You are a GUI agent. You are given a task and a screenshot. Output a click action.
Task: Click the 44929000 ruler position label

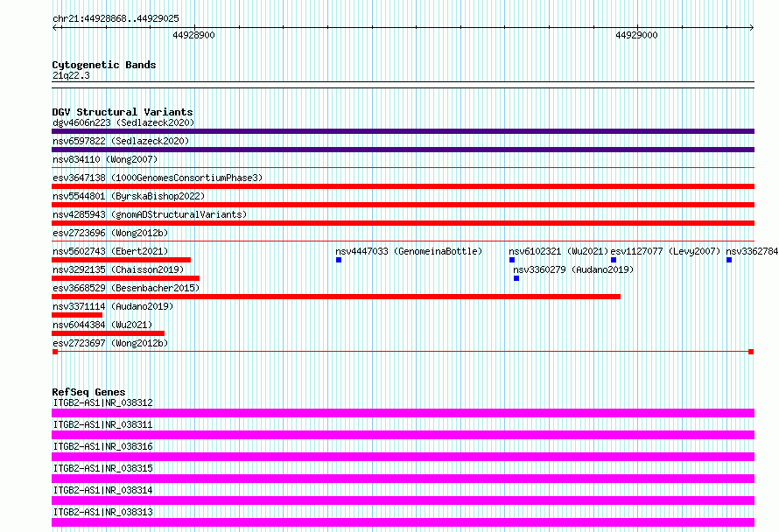pyautogui.click(x=636, y=35)
